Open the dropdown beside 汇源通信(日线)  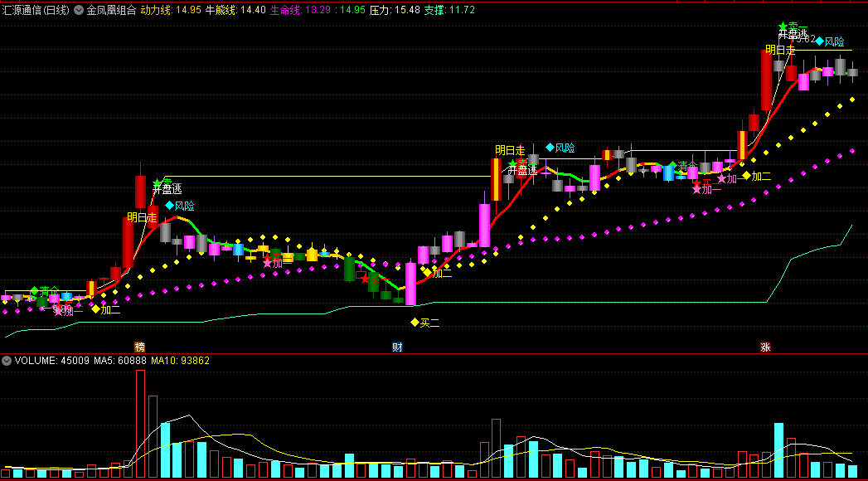pos(79,10)
